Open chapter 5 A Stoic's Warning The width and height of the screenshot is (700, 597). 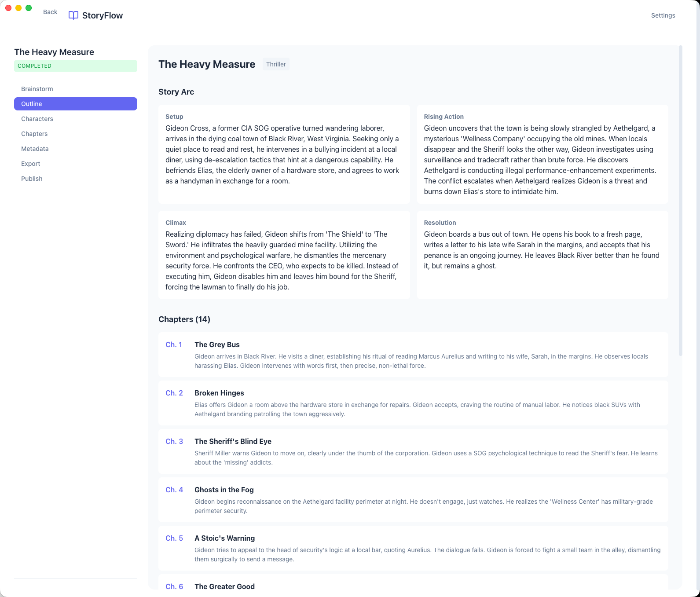point(413,548)
